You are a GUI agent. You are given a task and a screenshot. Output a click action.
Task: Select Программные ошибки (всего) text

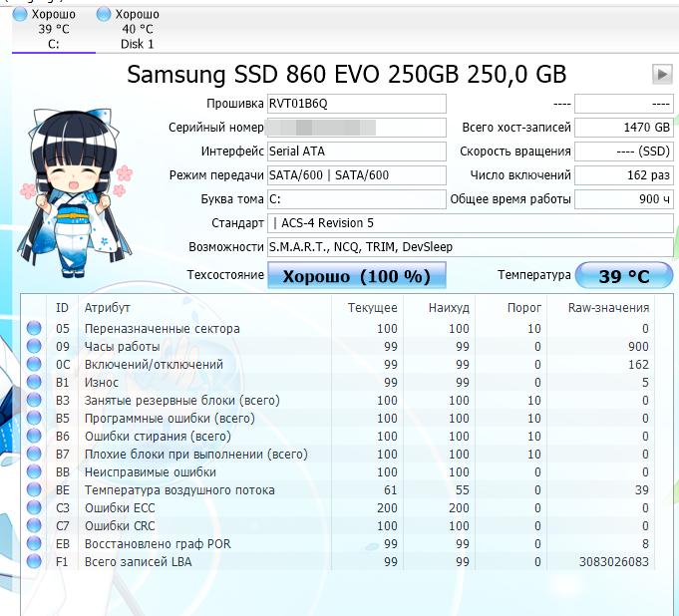(170, 419)
